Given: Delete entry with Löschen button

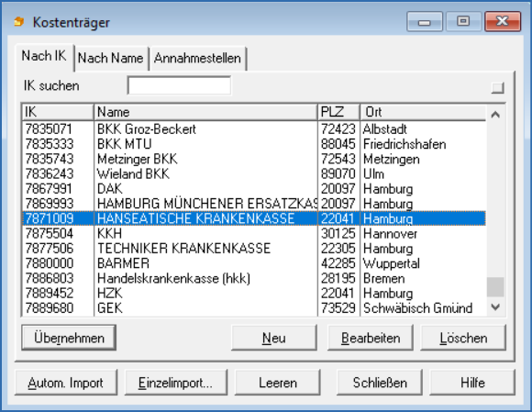Looking at the screenshot, I should point(463,338).
